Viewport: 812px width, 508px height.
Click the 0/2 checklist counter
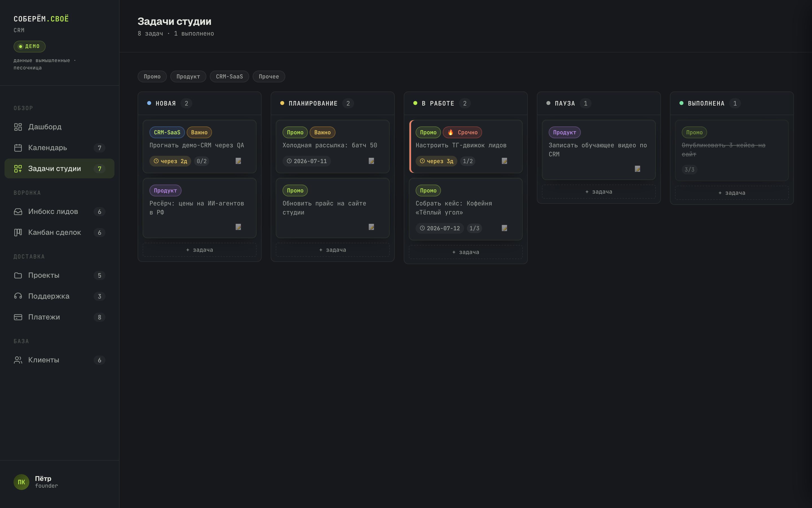(202, 161)
